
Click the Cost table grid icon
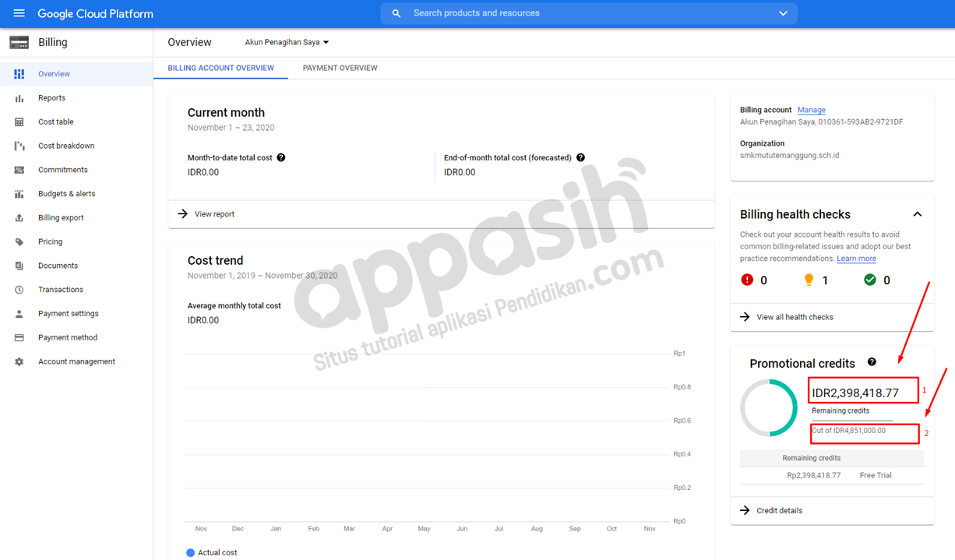coord(19,122)
